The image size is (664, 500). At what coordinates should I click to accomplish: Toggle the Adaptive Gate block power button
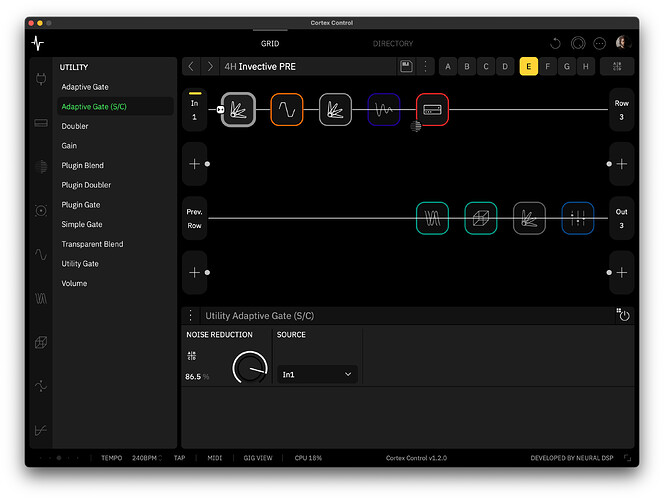pyautogui.click(x=624, y=315)
